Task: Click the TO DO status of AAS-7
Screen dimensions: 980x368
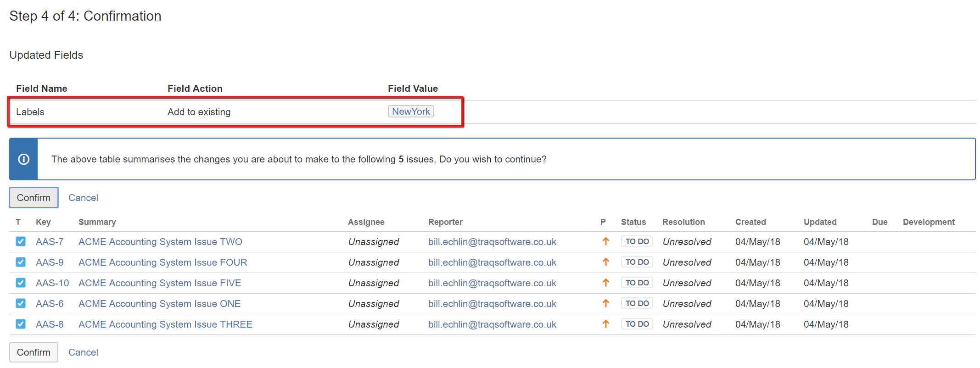Action: 637,241
